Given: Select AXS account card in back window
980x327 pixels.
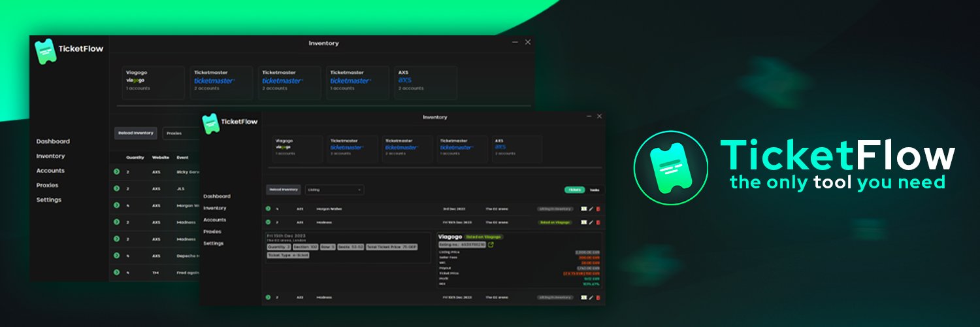Looking at the screenshot, I should tap(425, 82).
